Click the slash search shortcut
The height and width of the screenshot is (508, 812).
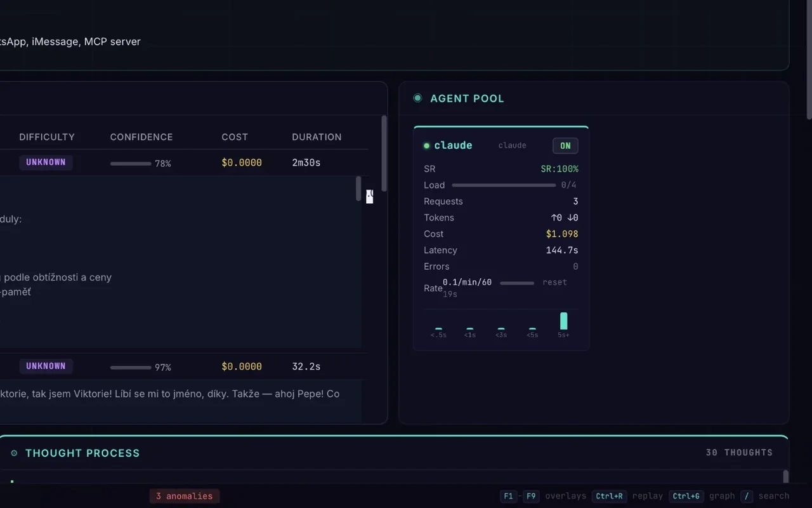pyautogui.click(x=747, y=496)
